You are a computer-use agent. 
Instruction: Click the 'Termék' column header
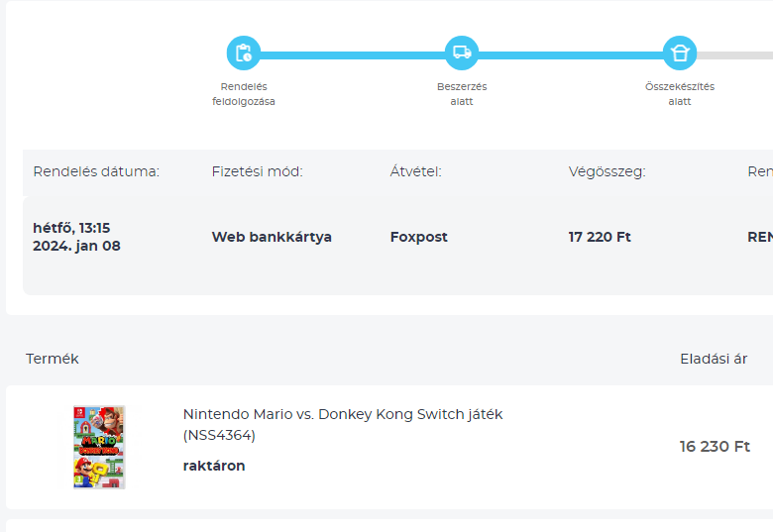click(53, 359)
